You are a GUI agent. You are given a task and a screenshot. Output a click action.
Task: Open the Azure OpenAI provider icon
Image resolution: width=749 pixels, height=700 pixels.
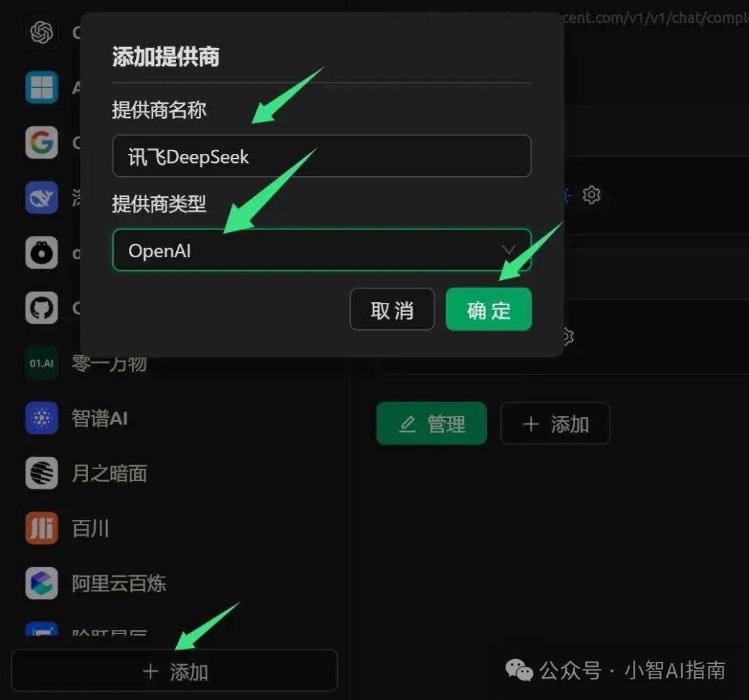coord(42,87)
